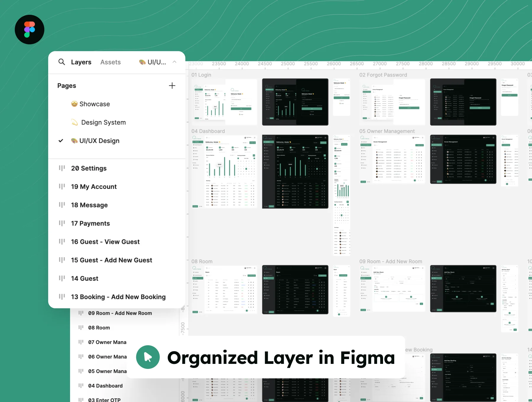Select the 03 Enter OTP layer
532x402 pixels.
click(104, 400)
